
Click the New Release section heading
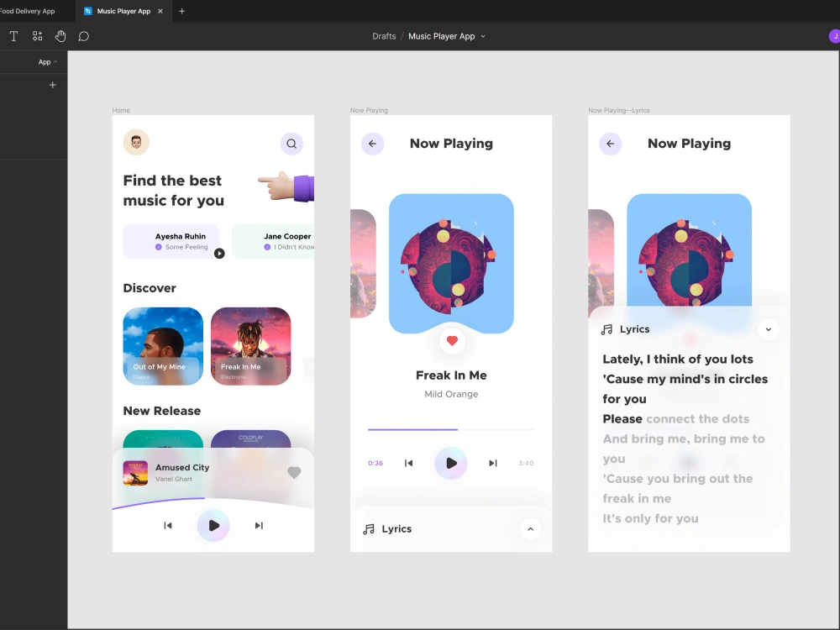(162, 411)
